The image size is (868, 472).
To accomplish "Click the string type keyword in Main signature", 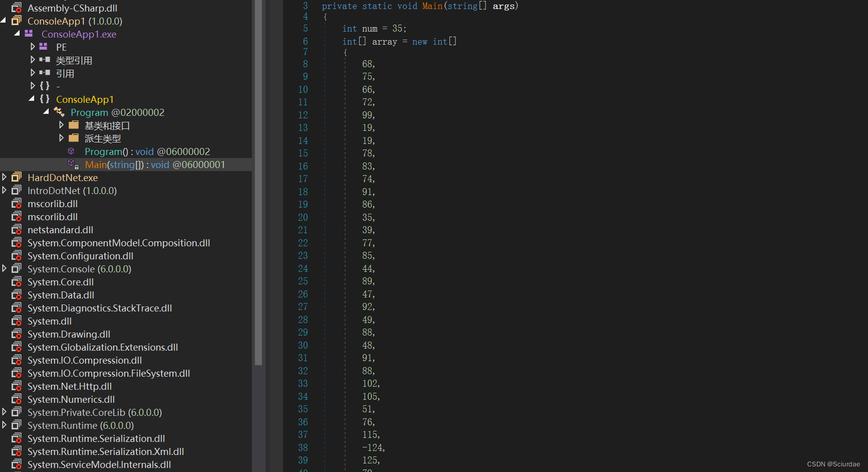I will (x=463, y=6).
